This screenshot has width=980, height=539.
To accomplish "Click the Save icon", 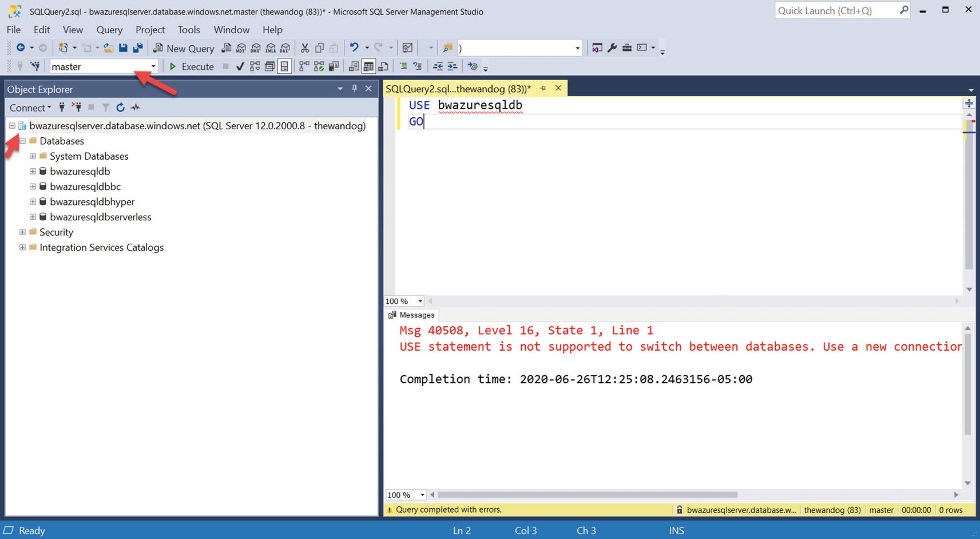I will point(123,48).
